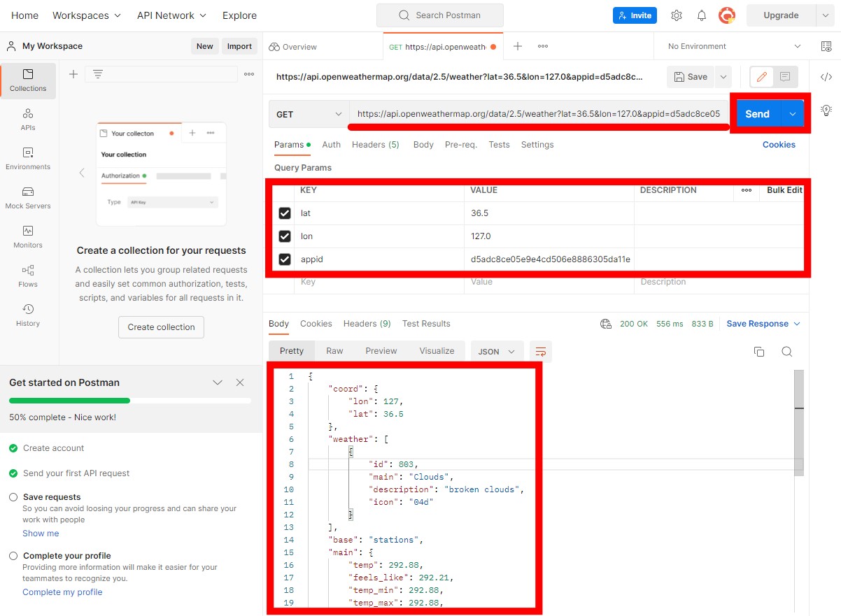
Task: Open the info lightbulb icon
Action: (826, 110)
